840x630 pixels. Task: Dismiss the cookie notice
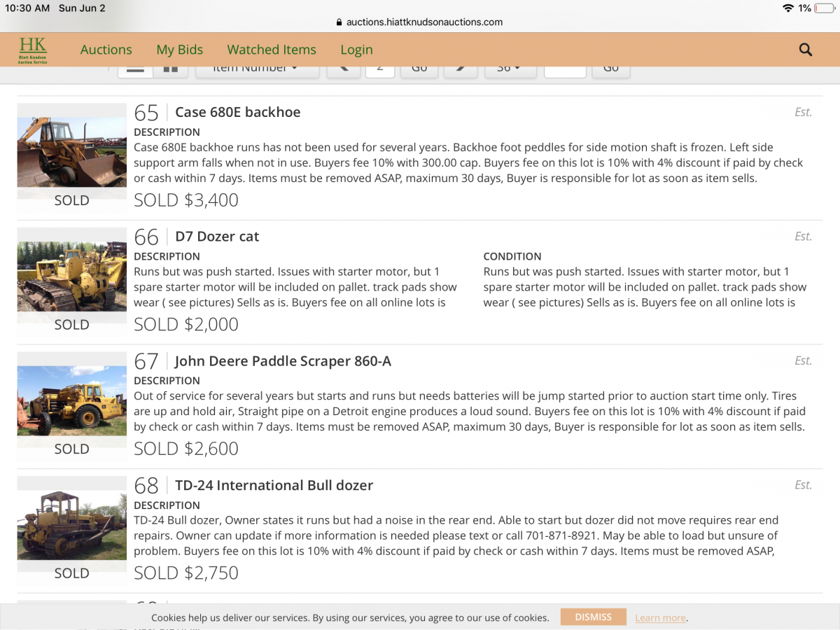[593, 617]
